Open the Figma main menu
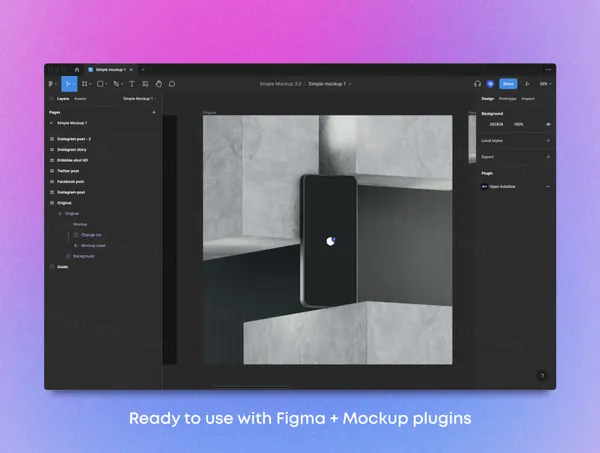600x453 pixels. pyautogui.click(x=51, y=84)
